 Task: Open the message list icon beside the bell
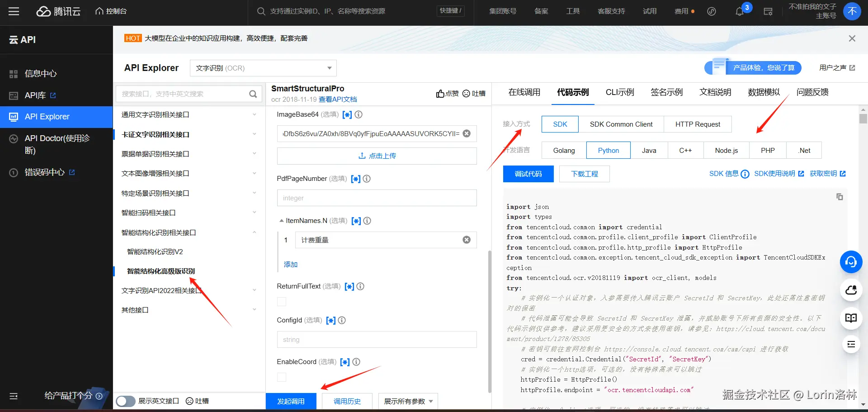[x=768, y=11]
